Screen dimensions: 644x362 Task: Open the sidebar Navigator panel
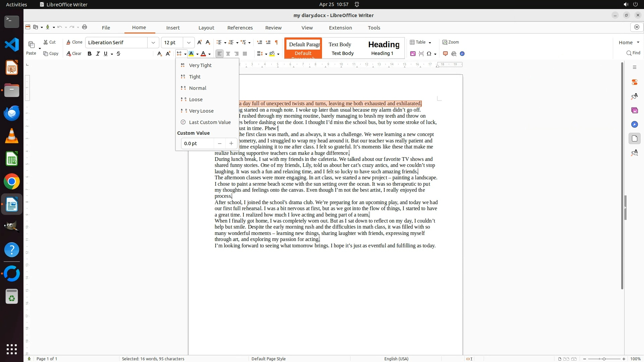(634, 124)
